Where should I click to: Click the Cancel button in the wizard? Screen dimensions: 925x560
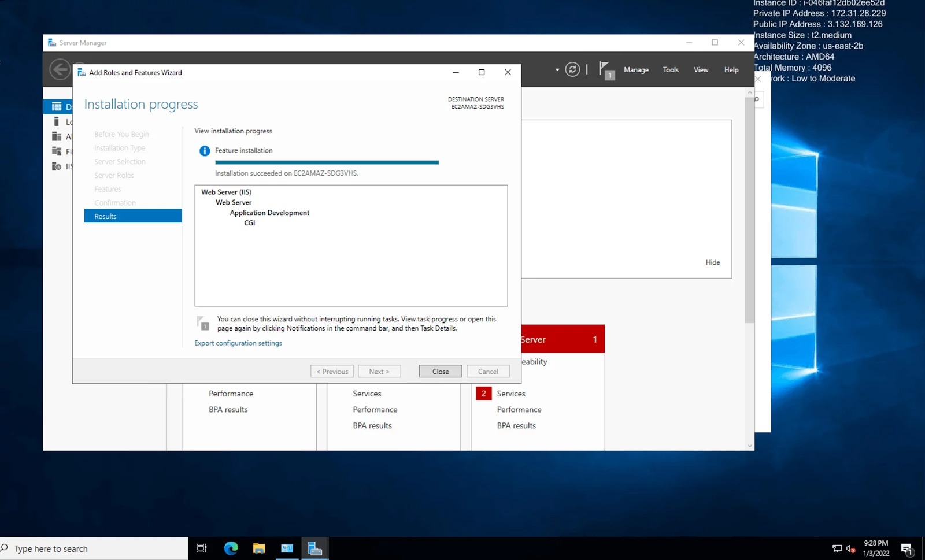[488, 372]
